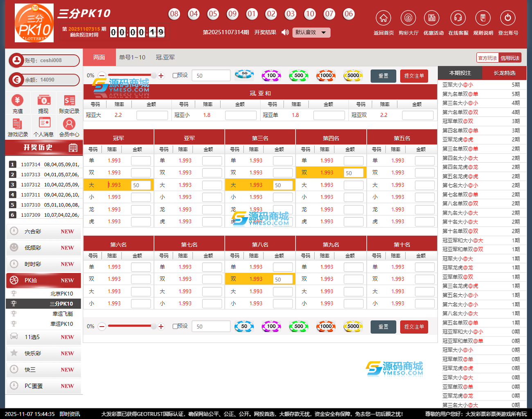Screen dimensions: 532x419
Task: Click the 开奖历史 calendar icon
Action: coord(73,148)
